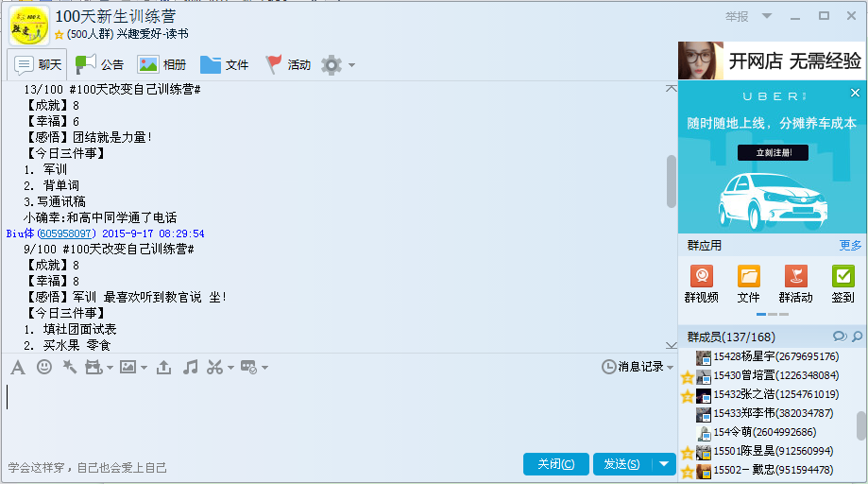The height and width of the screenshot is (484, 868).
Task: Switch to 公告 announcements tab
Action: point(99,65)
